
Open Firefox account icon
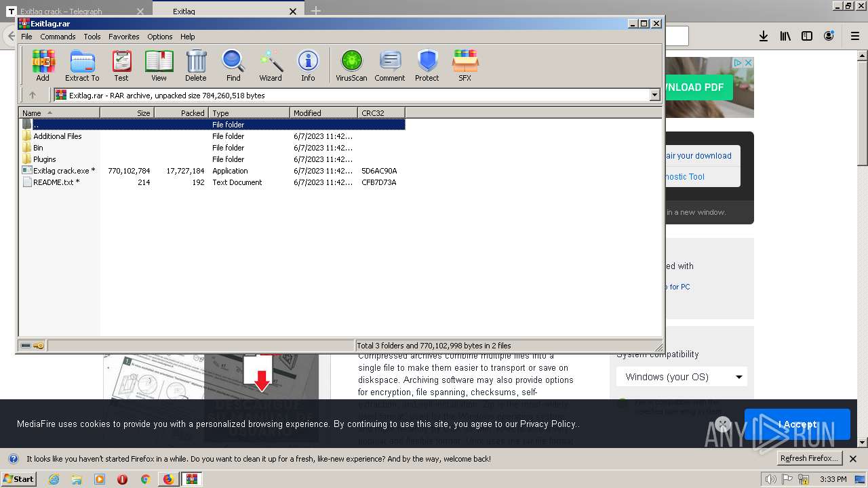click(829, 36)
